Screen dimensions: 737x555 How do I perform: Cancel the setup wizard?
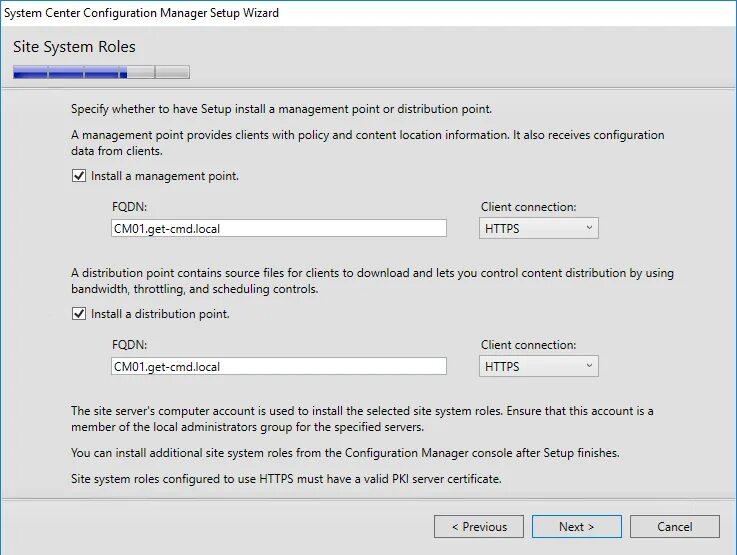pyautogui.click(x=674, y=527)
